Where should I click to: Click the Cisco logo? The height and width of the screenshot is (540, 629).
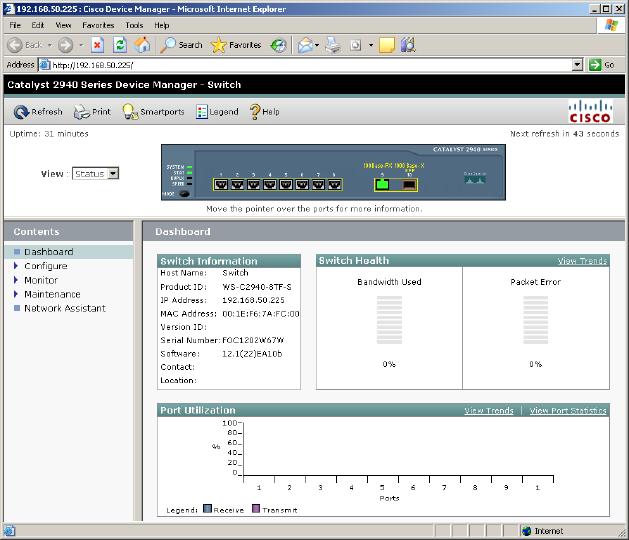590,112
